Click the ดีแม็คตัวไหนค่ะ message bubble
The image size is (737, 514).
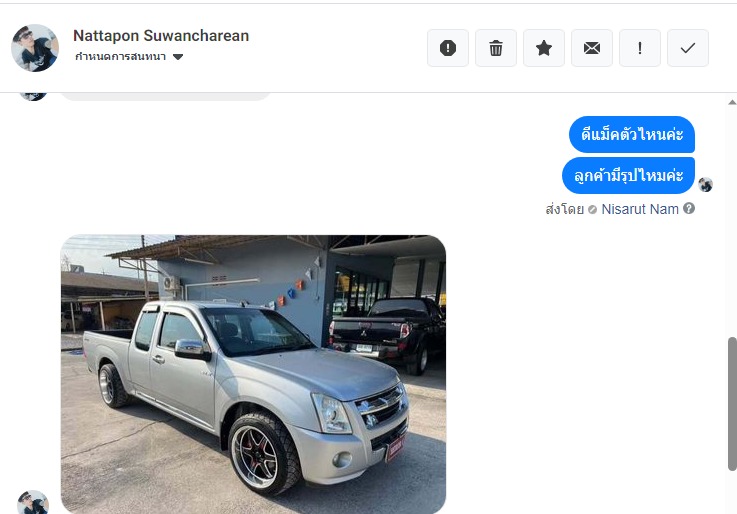tap(632, 134)
